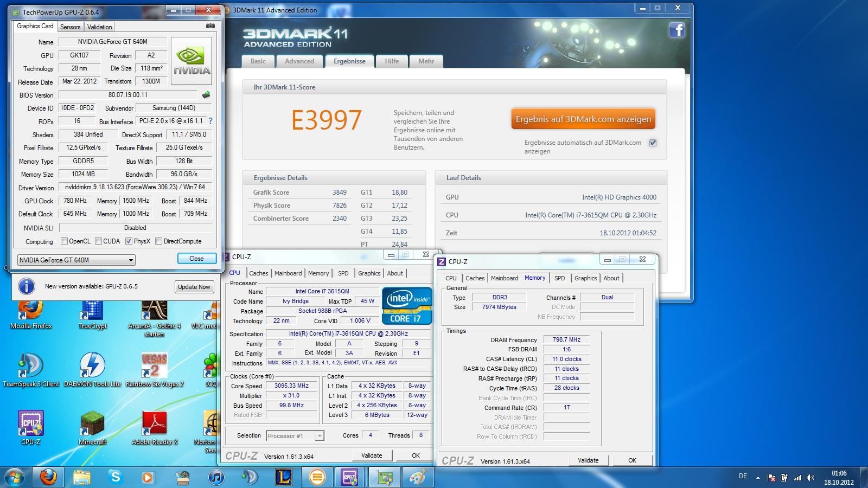Switch to the Validation tab in GPU-Z

(x=99, y=27)
